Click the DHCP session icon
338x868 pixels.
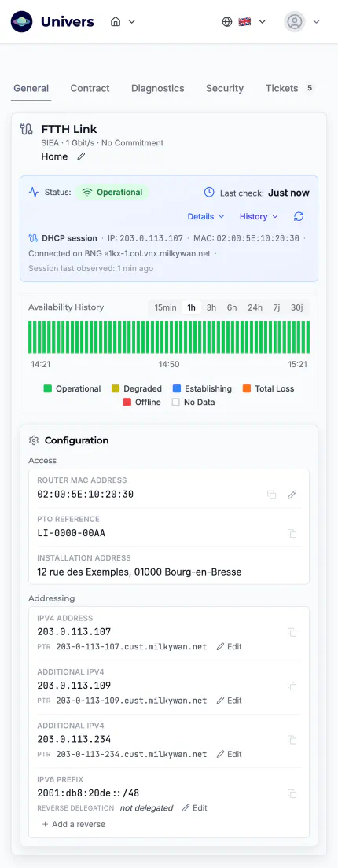[33, 238]
